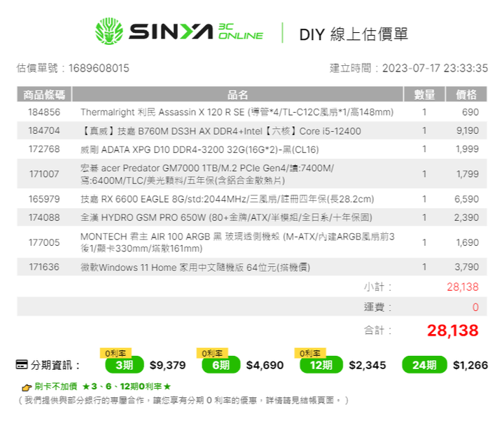The image size is (504, 421).
Task: Click the pointing hand icon
Action: (27, 387)
